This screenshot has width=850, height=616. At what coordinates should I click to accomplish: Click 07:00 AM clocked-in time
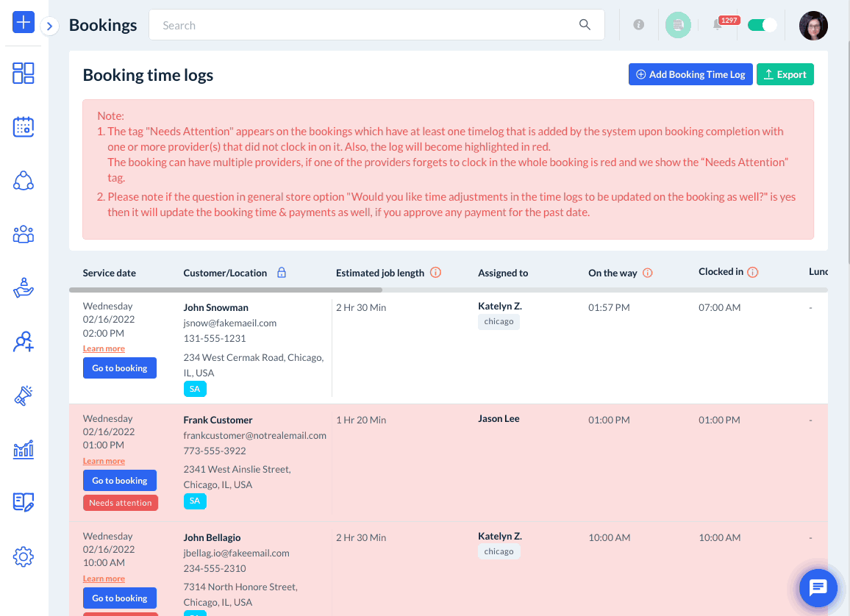719,307
